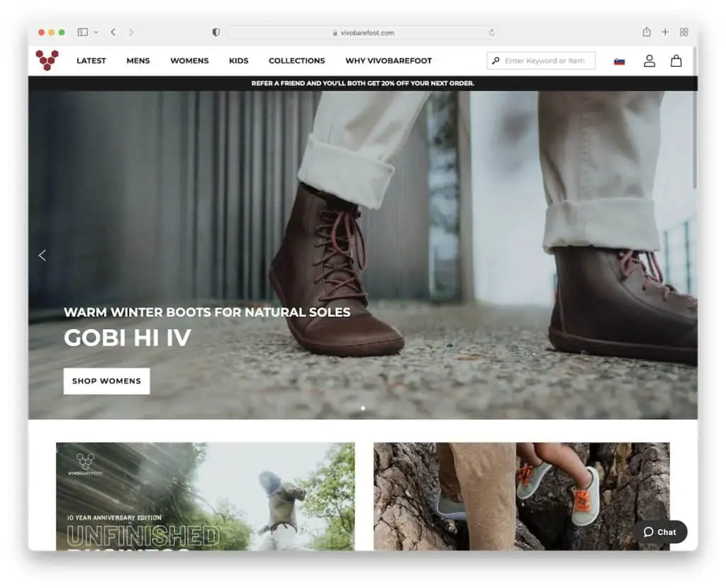Show the tab overview grid icon
Screen dimensions: 726x588
coord(684,32)
